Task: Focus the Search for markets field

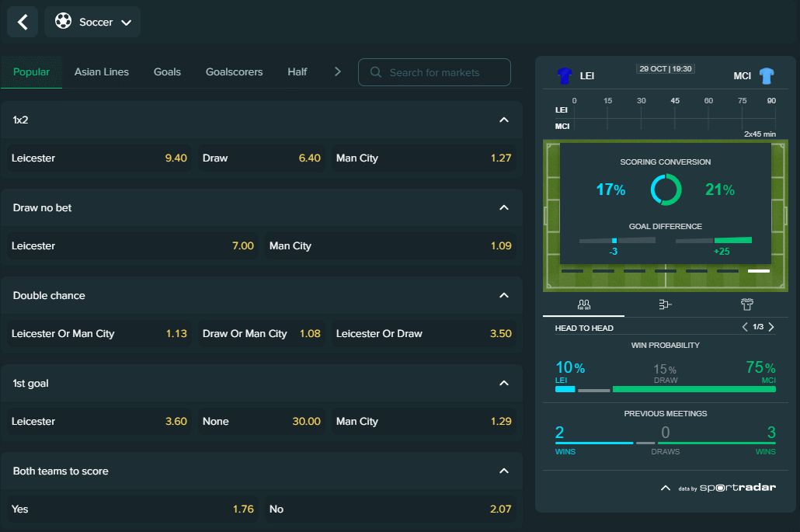Action: pyautogui.click(x=434, y=72)
